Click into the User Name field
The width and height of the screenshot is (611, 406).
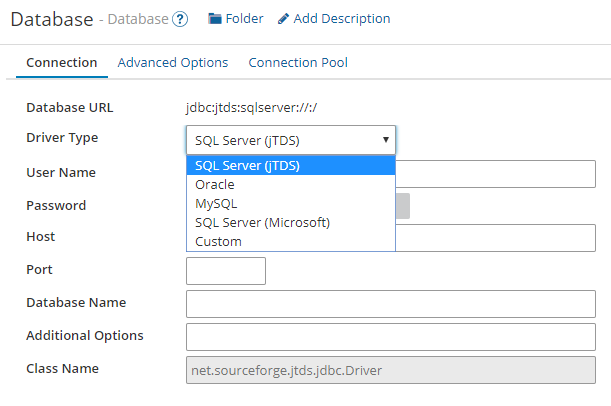tap(495, 174)
